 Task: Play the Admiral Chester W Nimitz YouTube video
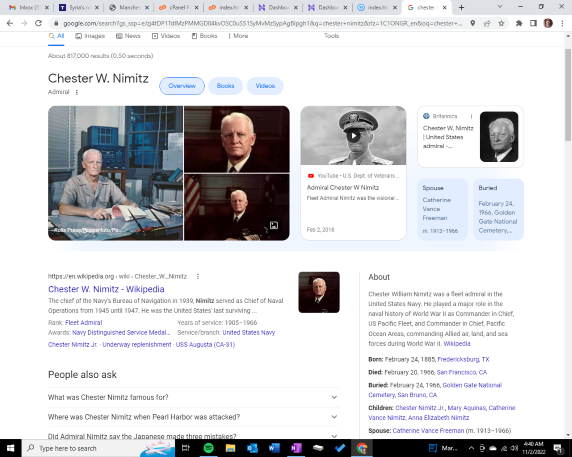tap(353, 136)
